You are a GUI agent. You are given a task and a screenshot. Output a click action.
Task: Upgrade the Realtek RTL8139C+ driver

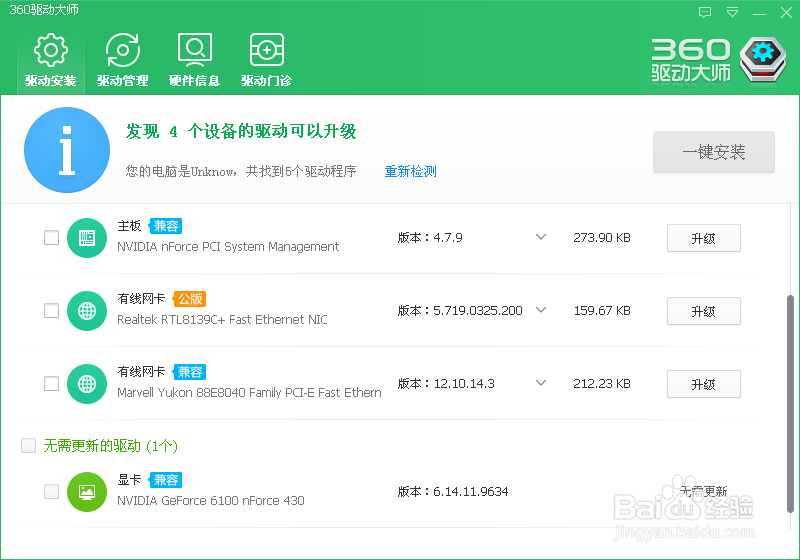704,311
